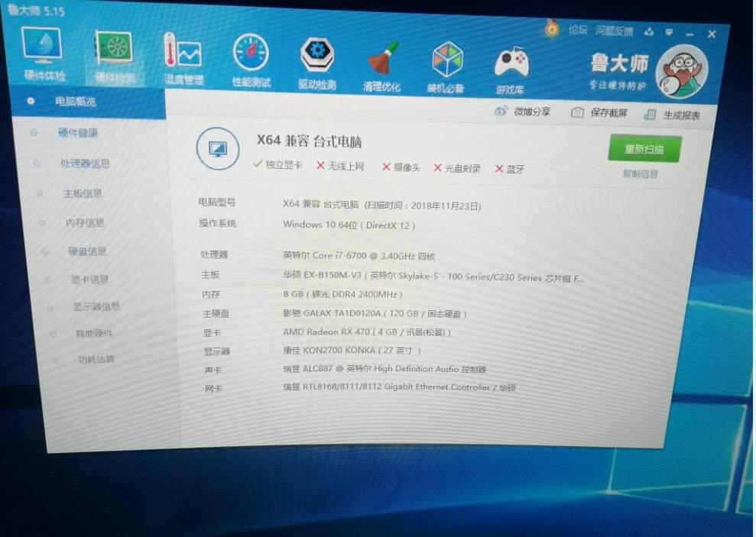The height and width of the screenshot is (537, 756).
Task: Click 保存截屏 to save a screenshot
Action: [599, 113]
